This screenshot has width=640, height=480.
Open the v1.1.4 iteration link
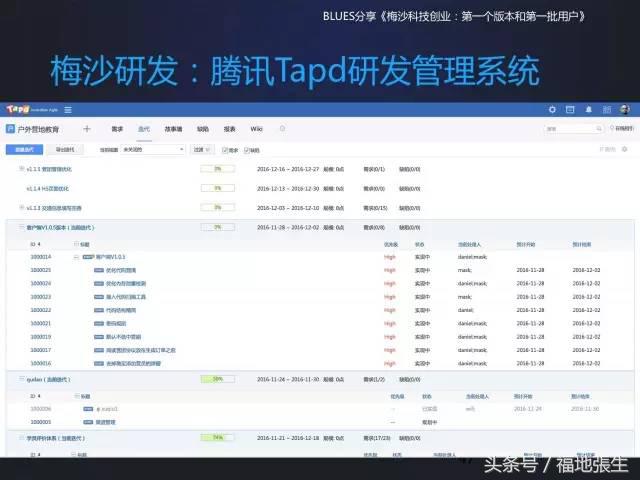point(47,189)
